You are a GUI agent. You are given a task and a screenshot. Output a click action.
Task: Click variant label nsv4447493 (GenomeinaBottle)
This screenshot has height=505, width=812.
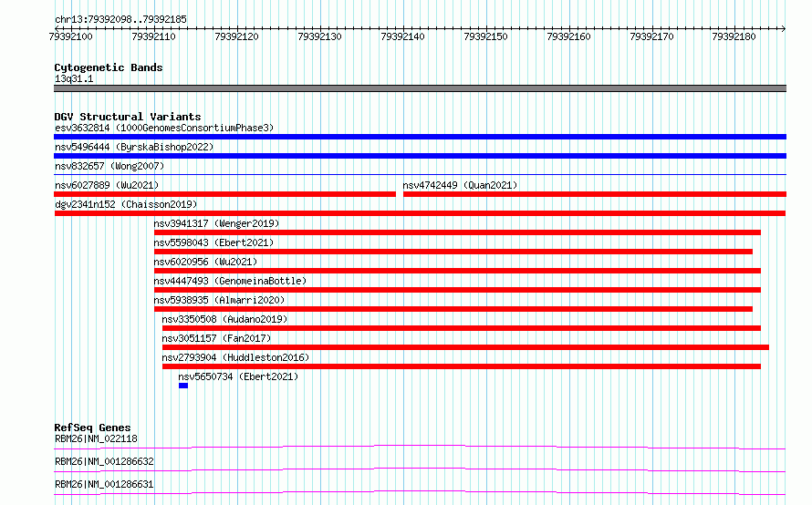(x=231, y=281)
